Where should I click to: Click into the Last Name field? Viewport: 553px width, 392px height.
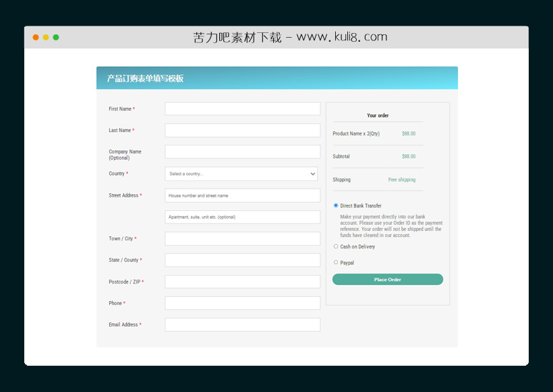[242, 131]
